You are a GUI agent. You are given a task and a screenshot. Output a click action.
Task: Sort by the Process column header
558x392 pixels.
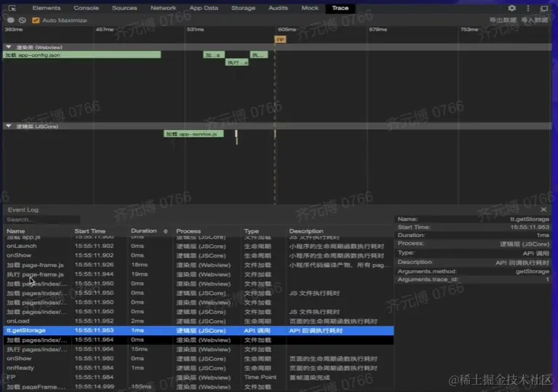[188, 231]
